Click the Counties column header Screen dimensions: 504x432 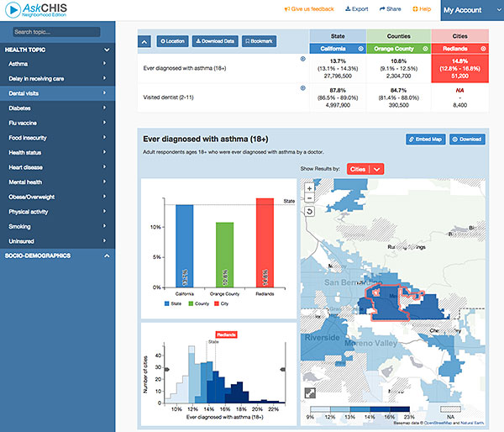(398, 36)
